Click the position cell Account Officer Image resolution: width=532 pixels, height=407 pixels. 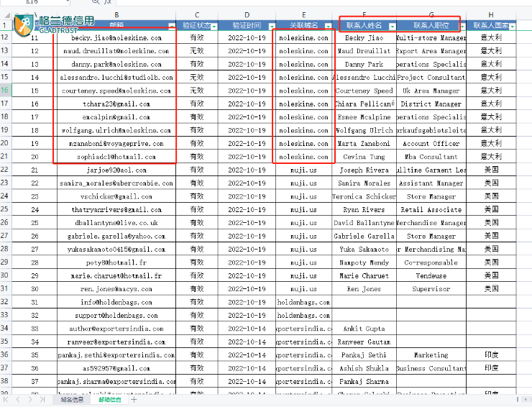(431, 144)
